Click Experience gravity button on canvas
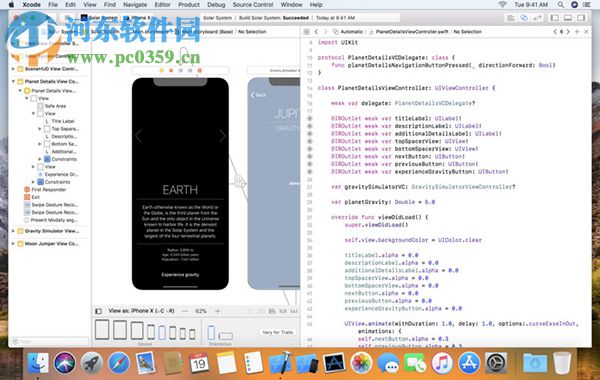The width and height of the screenshot is (600, 380). [x=180, y=275]
